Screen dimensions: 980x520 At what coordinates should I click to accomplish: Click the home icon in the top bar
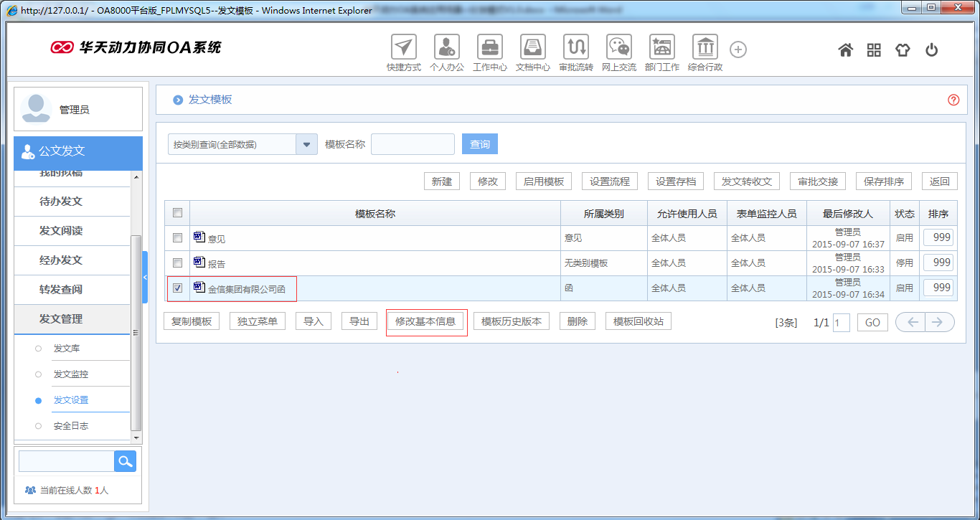845,49
